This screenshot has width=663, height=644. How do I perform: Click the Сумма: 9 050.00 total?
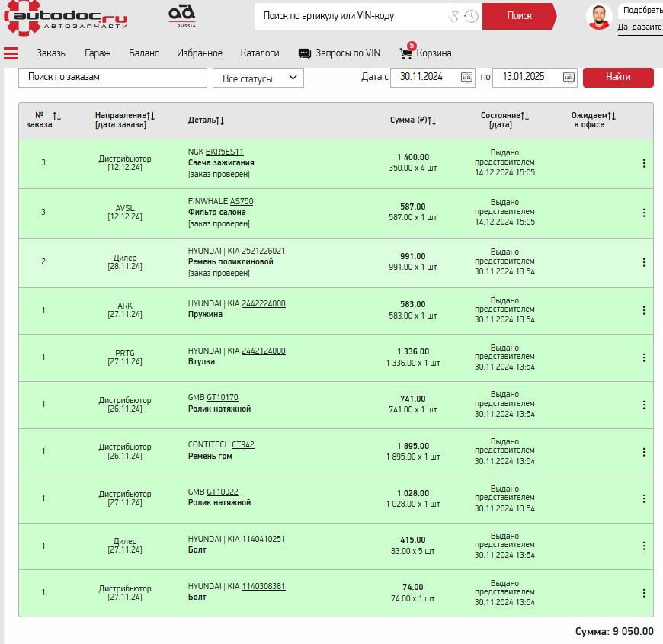pyautogui.click(x=614, y=631)
